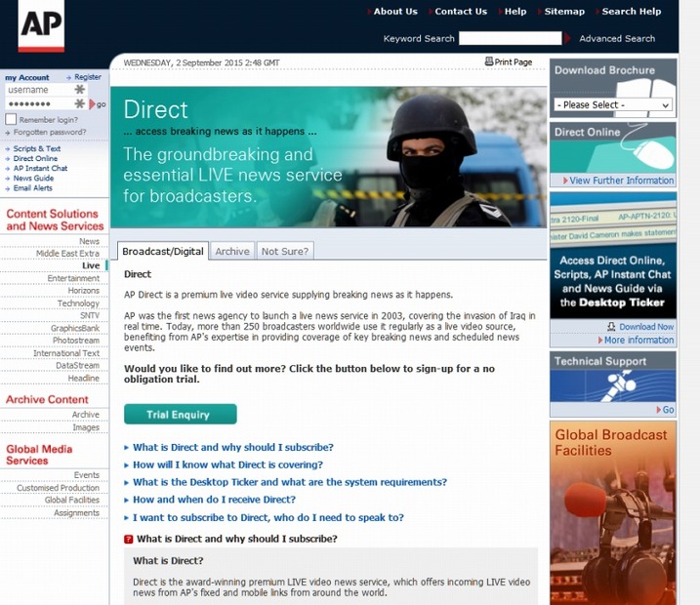The width and height of the screenshot is (700, 605).
Task: Open Sitemap in top navigation
Action: 564,12
